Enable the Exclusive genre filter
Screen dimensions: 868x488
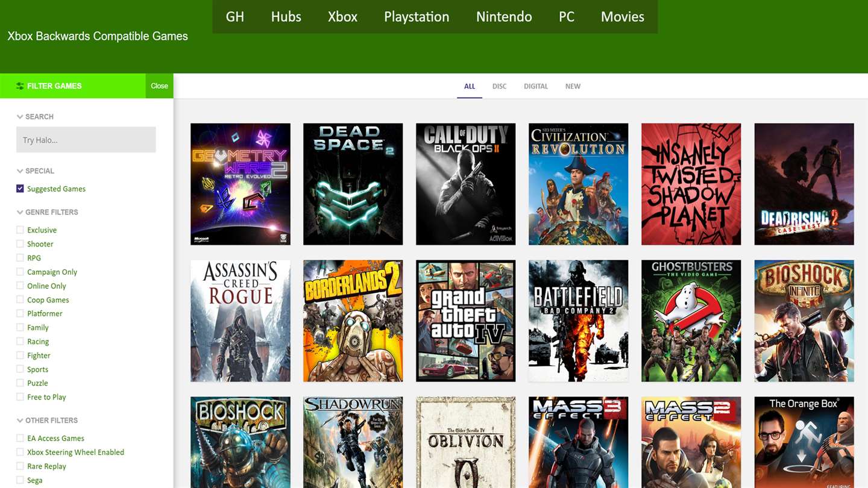[x=20, y=230]
